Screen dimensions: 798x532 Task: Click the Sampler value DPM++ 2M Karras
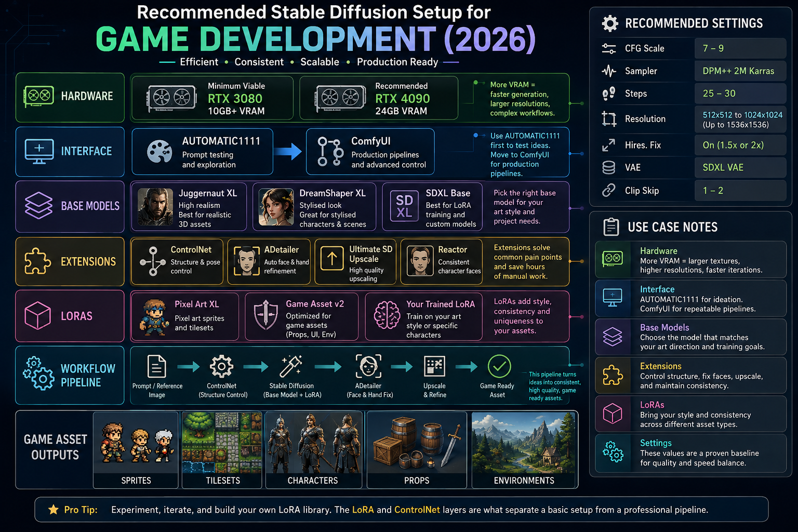(740, 71)
